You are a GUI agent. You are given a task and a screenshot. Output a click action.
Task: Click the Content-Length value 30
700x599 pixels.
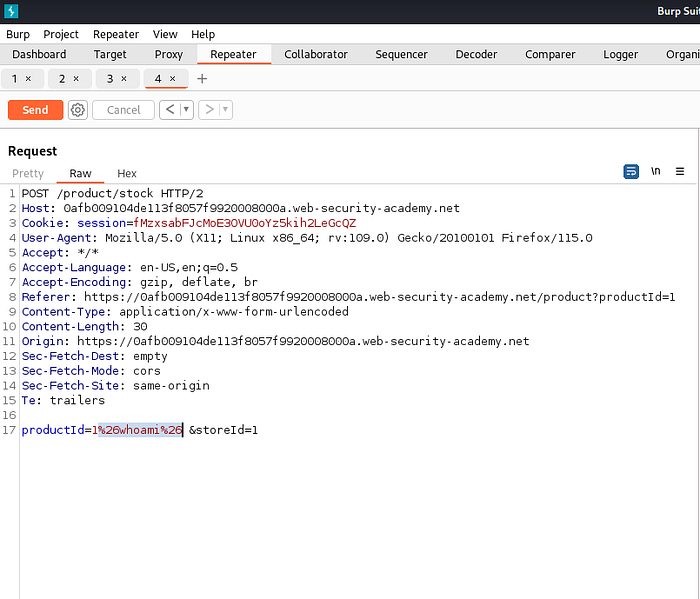point(140,326)
